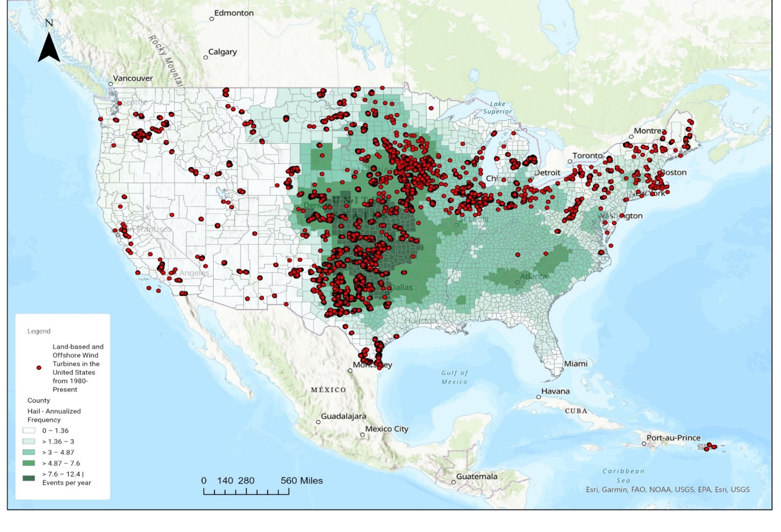Select the > 7.6 – 12.4 legend swatch
The width and height of the screenshot is (781, 532).
(29, 478)
